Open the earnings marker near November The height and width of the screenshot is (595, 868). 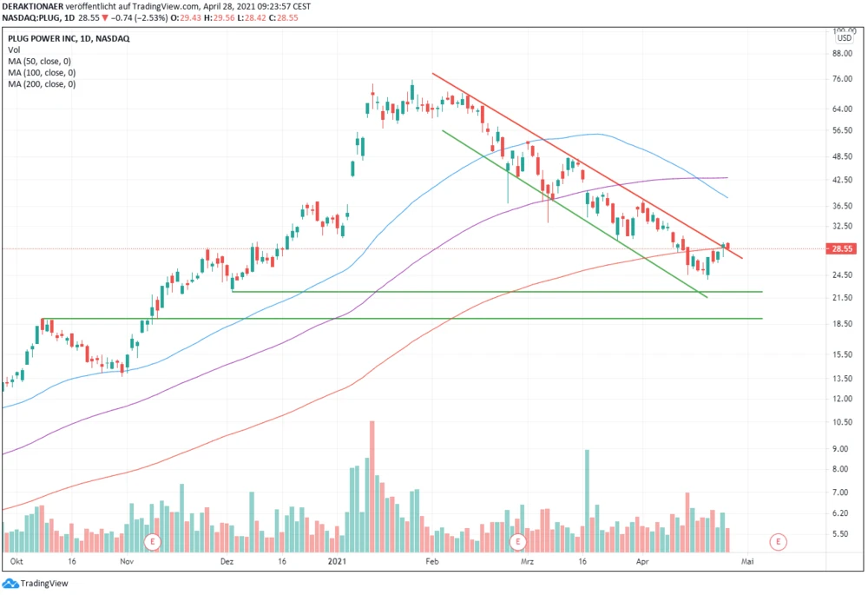154,542
